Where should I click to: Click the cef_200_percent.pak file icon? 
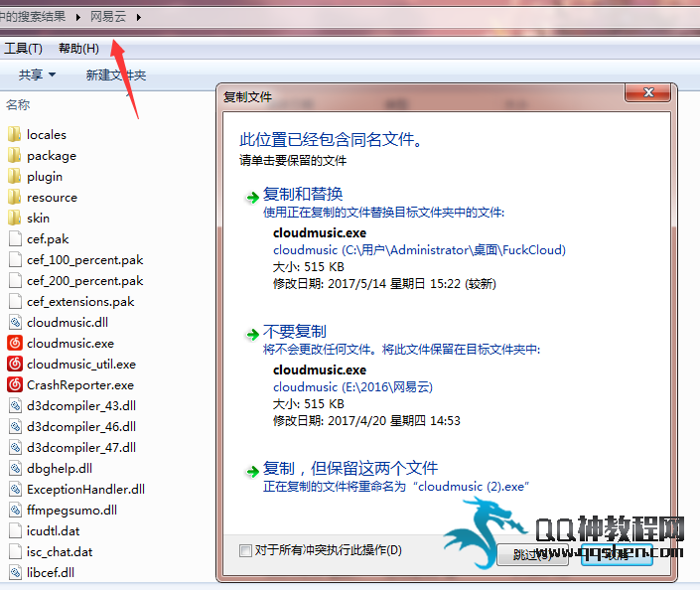(x=15, y=280)
